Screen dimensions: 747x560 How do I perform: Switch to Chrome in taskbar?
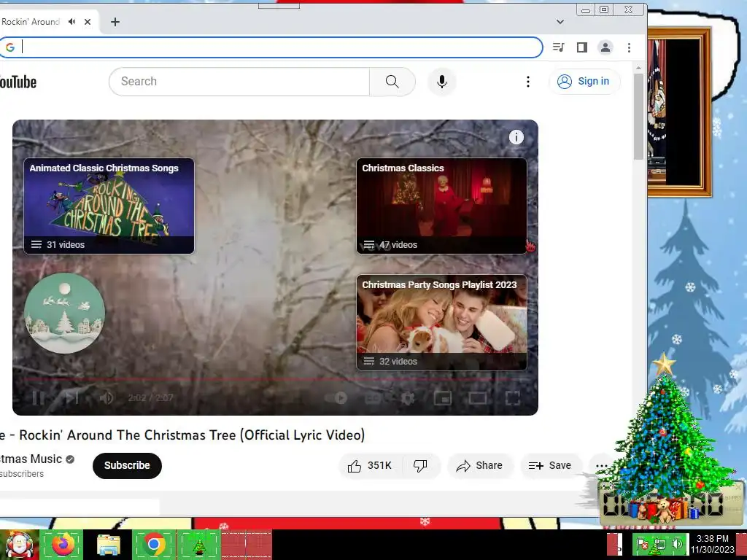(154, 545)
